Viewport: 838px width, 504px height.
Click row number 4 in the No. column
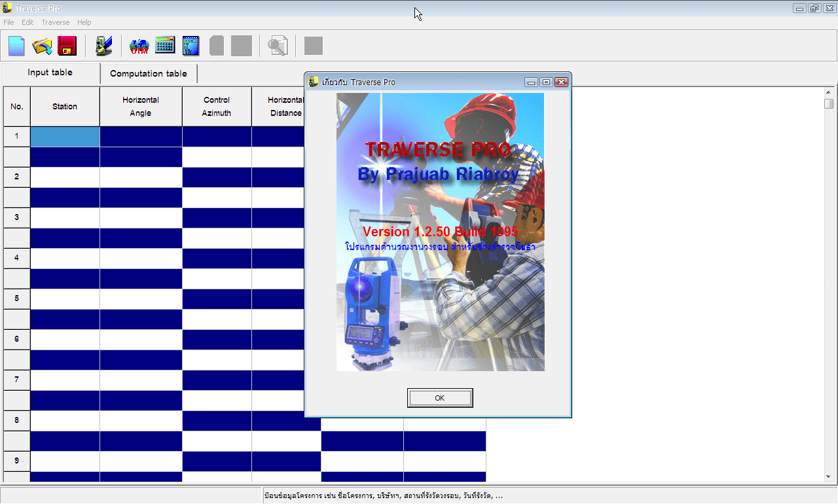click(17, 259)
